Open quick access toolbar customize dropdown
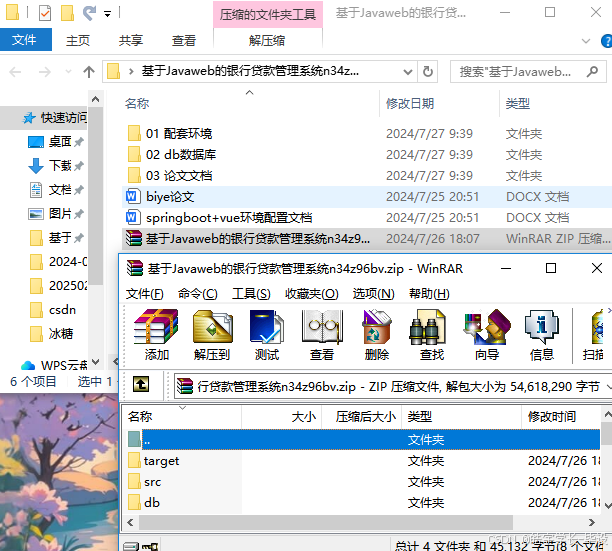Image resolution: width=612 pixels, height=551 pixels. click(107, 14)
